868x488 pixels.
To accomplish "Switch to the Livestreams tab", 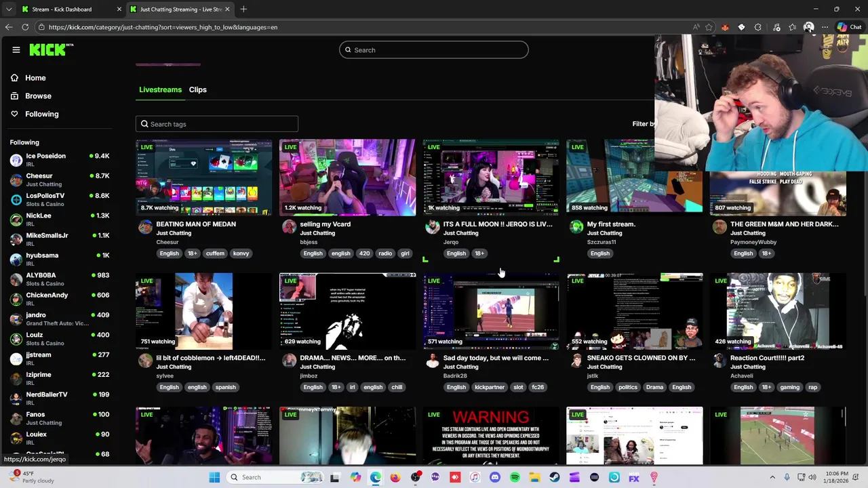I will click(160, 89).
